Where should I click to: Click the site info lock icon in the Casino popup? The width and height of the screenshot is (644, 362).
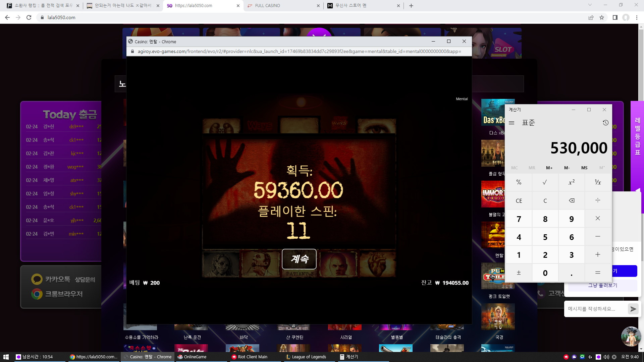[132, 51]
